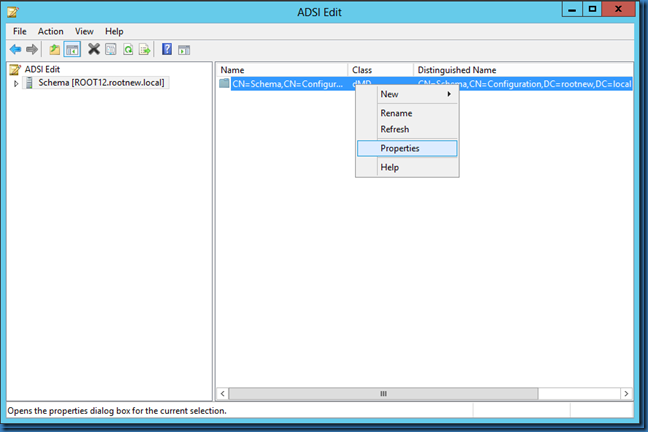Open the New submenu arrow

[449, 94]
